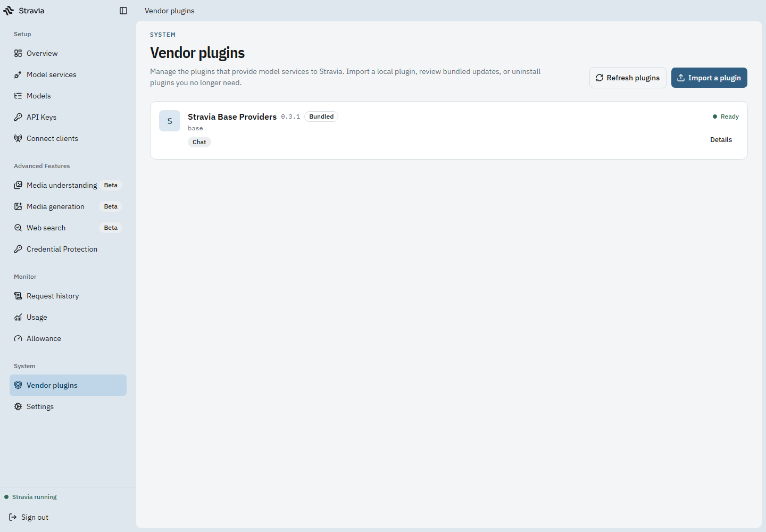Image resolution: width=766 pixels, height=532 pixels.
Task: Click the Settings gear icon
Action: tap(18, 406)
